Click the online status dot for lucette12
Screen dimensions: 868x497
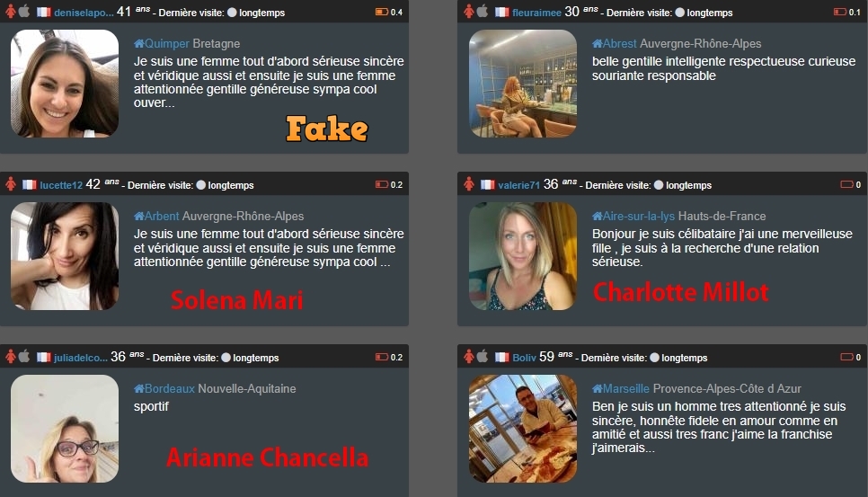[201, 185]
